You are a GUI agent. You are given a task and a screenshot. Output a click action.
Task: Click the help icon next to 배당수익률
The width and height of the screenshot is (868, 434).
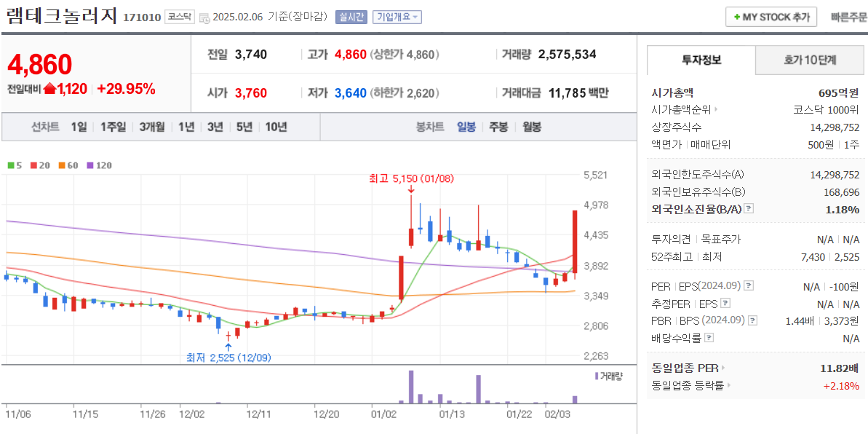[709, 338]
